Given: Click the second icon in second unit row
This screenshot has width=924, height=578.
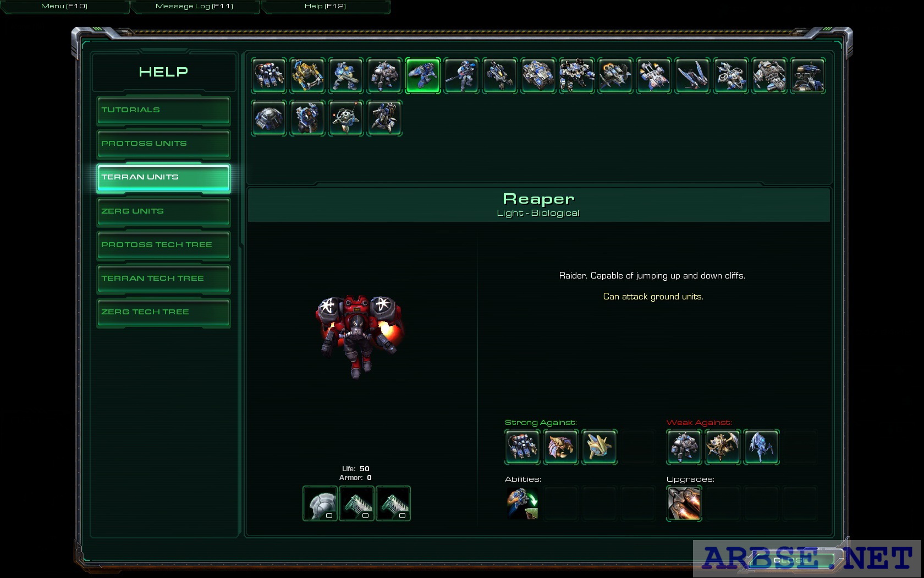Looking at the screenshot, I should (x=307, y=118).
